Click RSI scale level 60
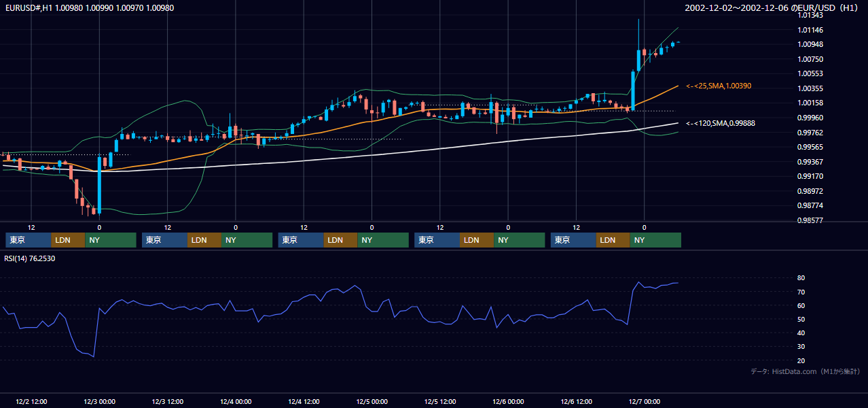Screen dimensions: 868x408 coord(801,305)
